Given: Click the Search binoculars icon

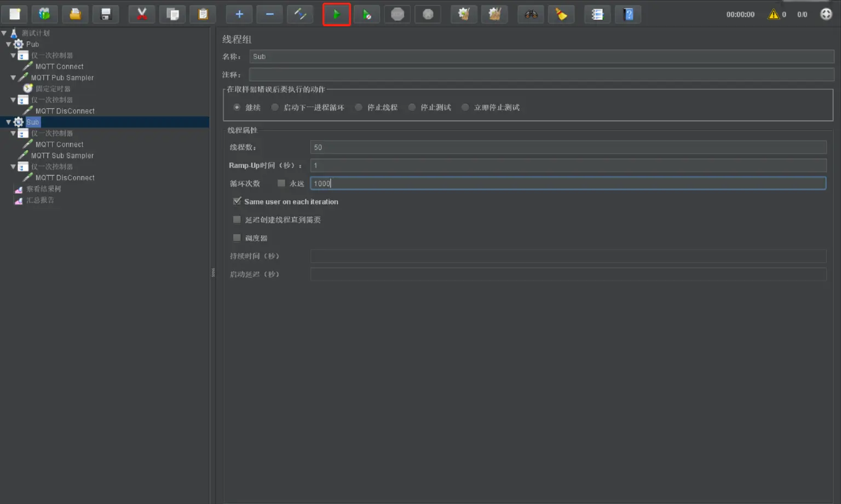Looking at the screenshot, I should 531,14.
